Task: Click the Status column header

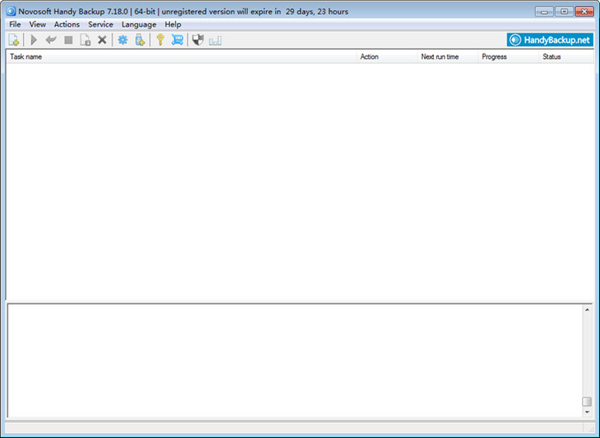Action: 552,57
